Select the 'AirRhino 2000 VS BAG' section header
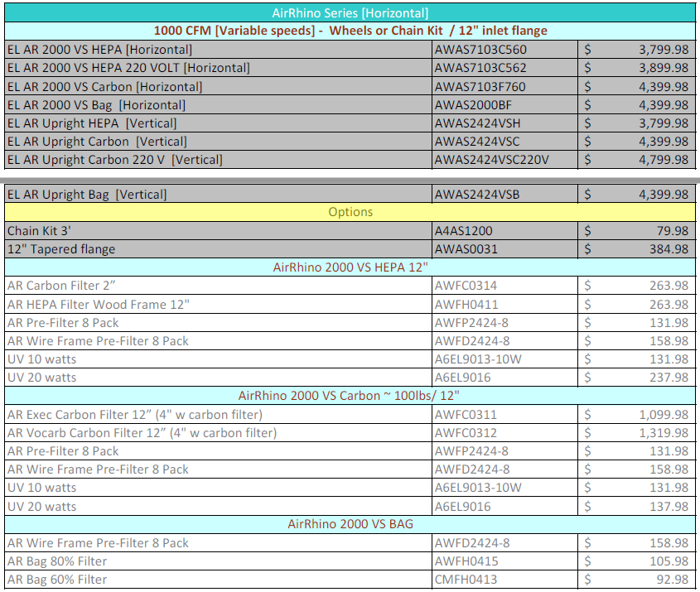The image size is (700, 592). coord(350,524)
